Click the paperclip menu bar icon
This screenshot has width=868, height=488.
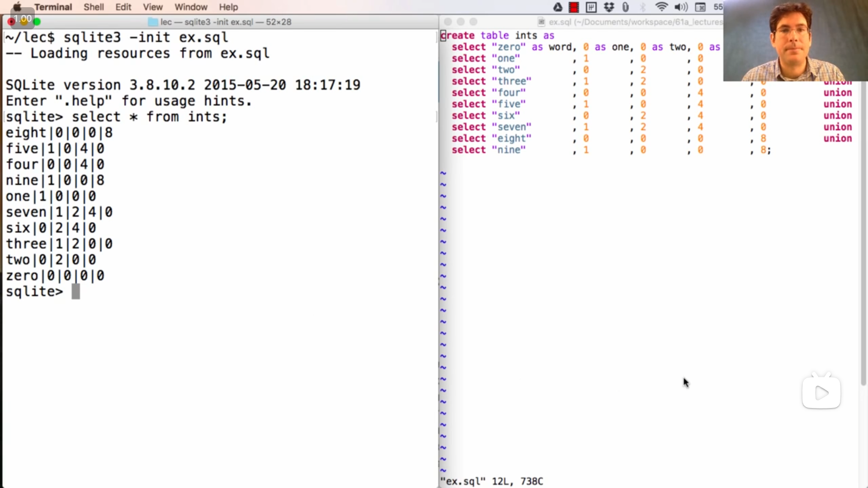point(626,7)
